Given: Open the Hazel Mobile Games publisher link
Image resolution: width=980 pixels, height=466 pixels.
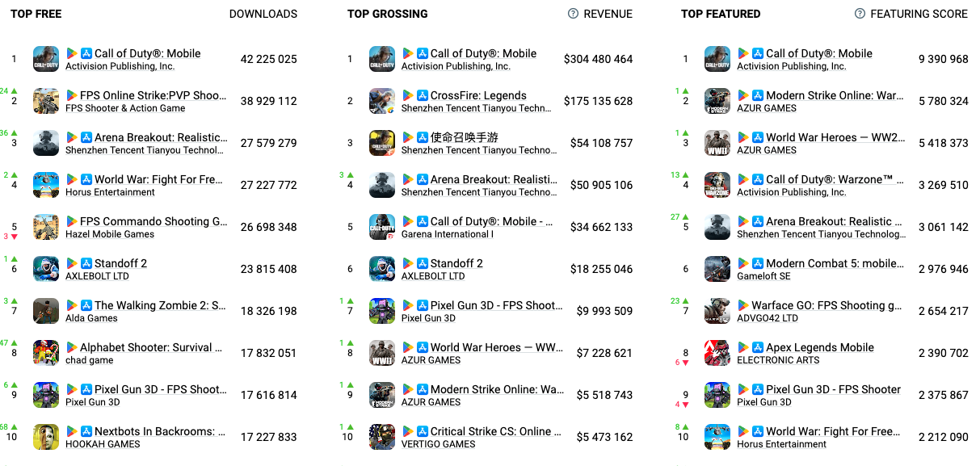Looking at the screenshot, I should pyautogui.click(x=110, y=234).
